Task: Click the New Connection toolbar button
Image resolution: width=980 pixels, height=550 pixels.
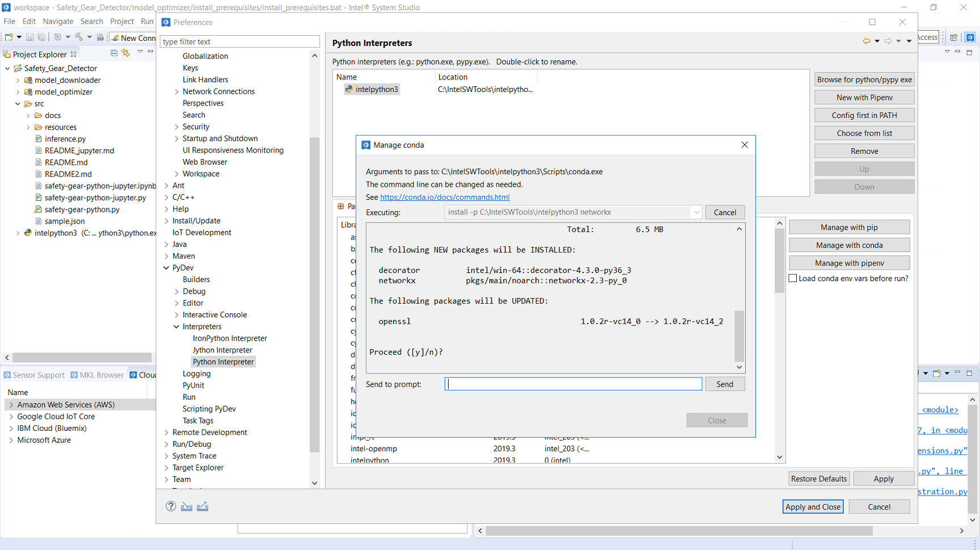Action: click(x=133, y=37)
